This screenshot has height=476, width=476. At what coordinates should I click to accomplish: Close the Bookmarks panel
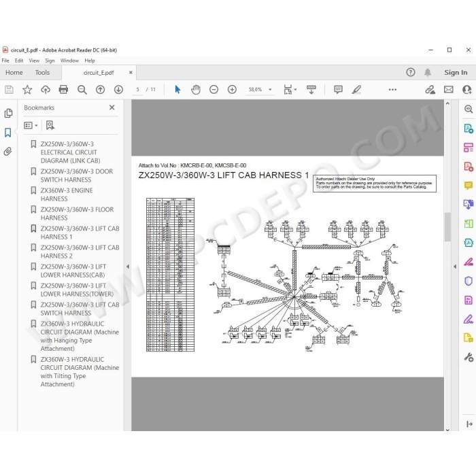pyautogui.click(x=112, y=107)
